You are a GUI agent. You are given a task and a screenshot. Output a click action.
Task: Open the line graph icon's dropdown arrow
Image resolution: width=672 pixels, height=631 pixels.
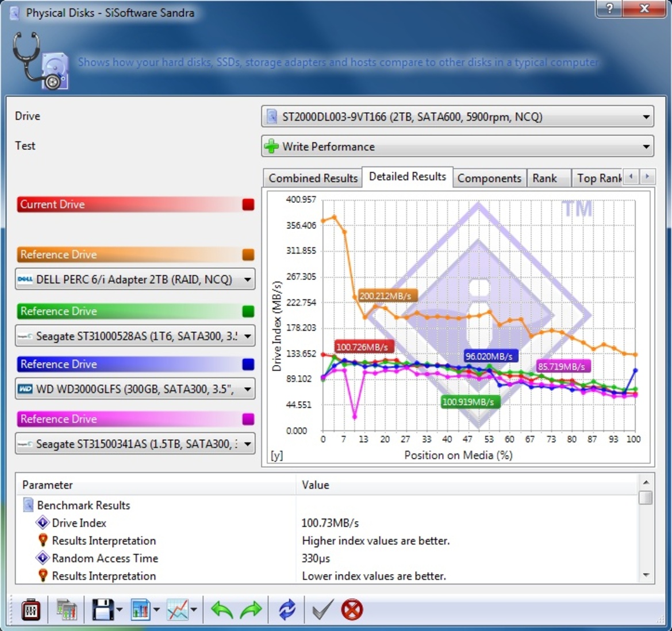(194, 610)
